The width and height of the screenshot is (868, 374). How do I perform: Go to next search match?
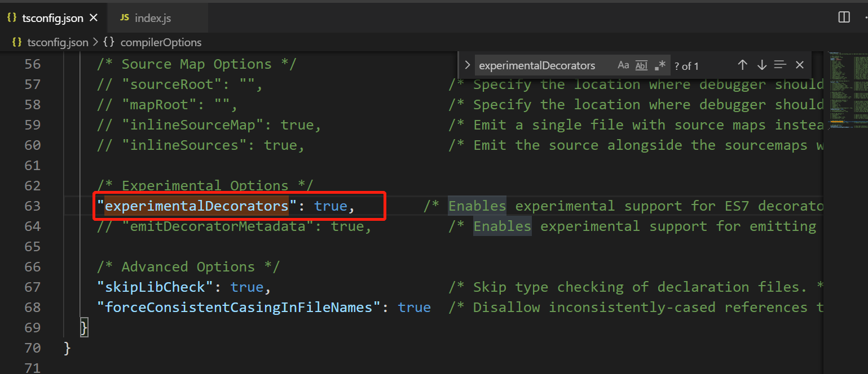[762, 65]
